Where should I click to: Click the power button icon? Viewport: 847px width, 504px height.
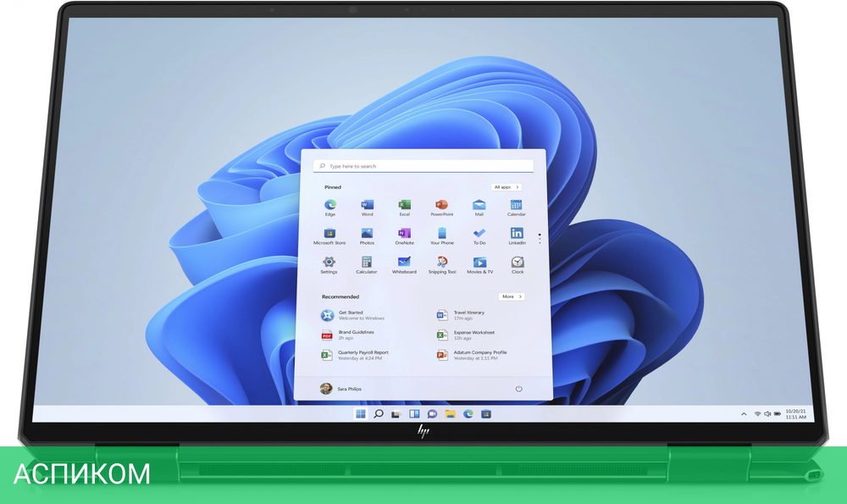click(x=518, y=389)
